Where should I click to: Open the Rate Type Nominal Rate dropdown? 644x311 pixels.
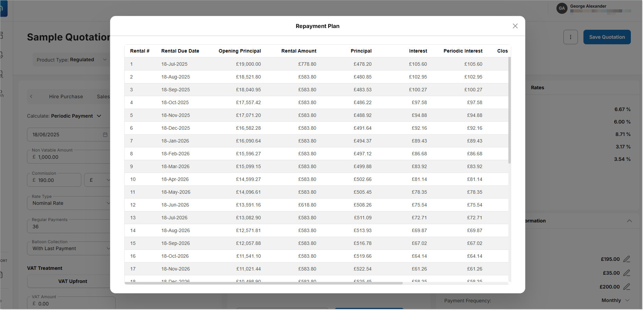69,203
